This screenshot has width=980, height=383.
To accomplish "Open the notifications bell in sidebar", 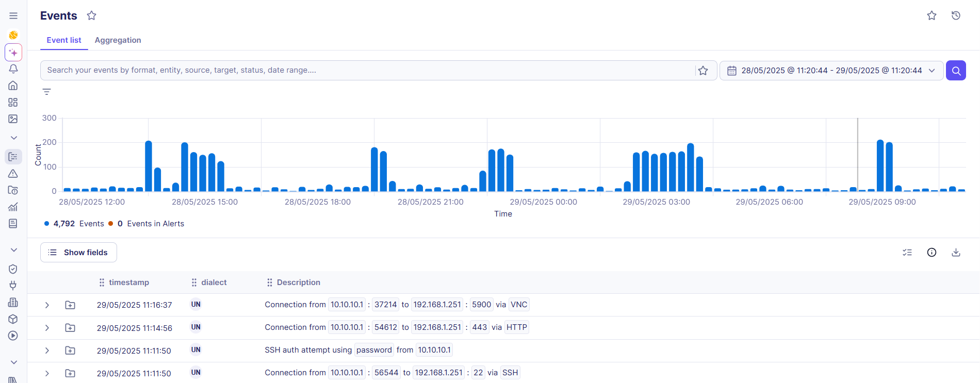I will 13,69.
